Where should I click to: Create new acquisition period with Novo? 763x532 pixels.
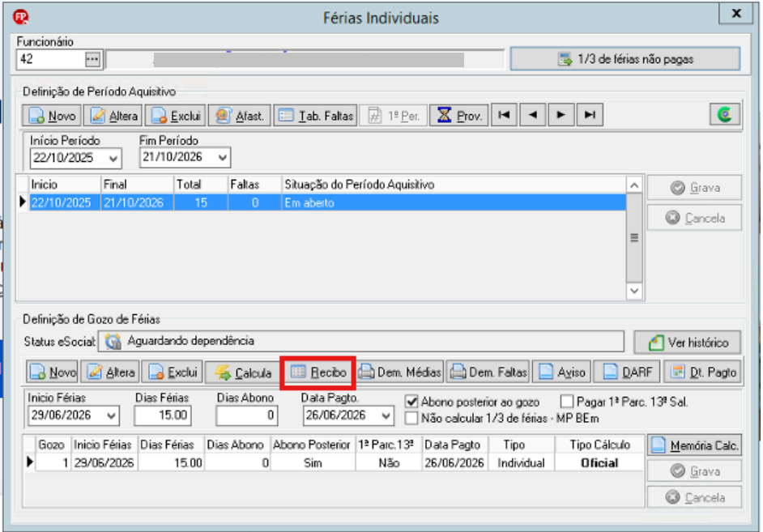pos(52,116)
